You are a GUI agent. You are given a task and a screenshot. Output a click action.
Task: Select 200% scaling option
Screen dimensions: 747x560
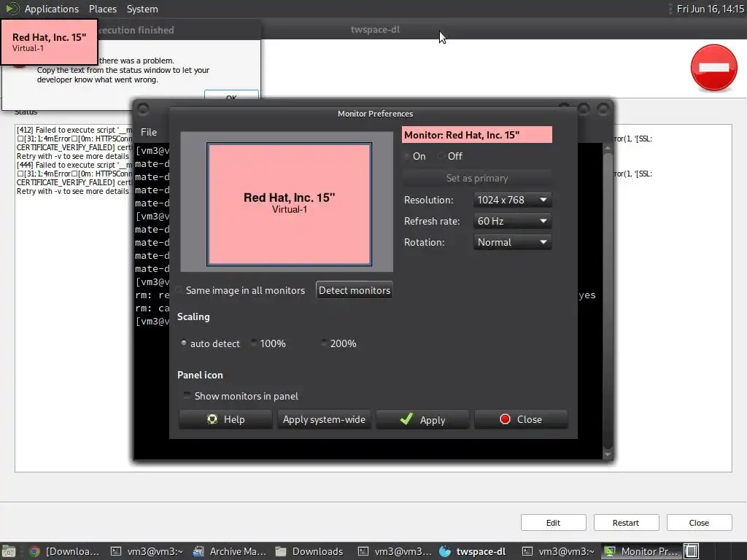point(324,343)
